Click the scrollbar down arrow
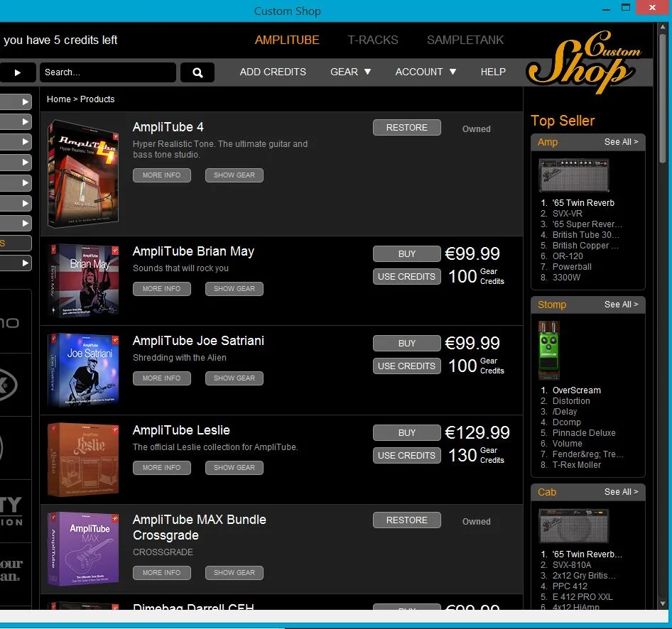672x629 pixels. [x=663, y=603]
